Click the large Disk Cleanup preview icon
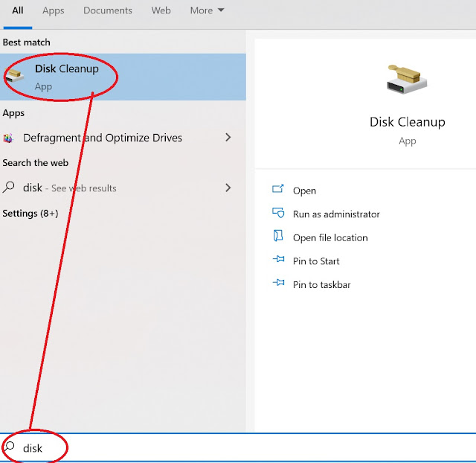Image resolution: width=476 pixels, height=463 pixels. 407,79
